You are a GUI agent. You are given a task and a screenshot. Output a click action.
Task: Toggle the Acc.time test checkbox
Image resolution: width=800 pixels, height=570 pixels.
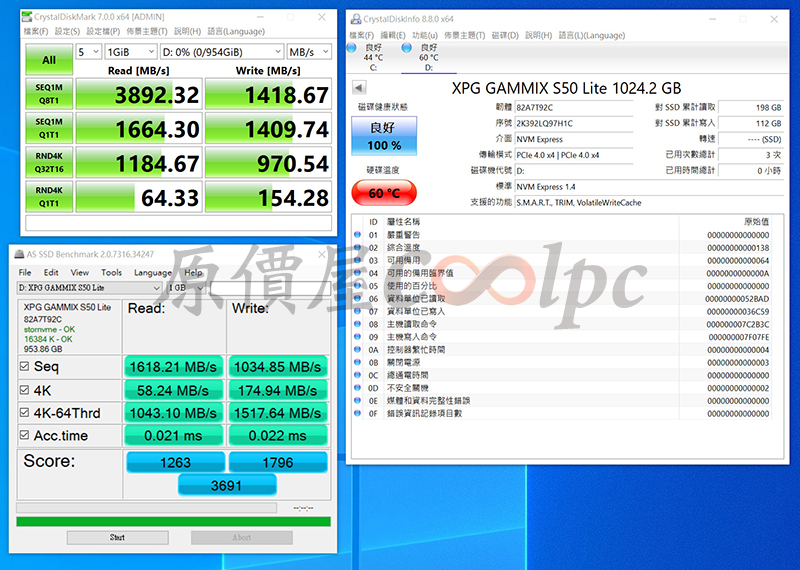pos(24,435)
